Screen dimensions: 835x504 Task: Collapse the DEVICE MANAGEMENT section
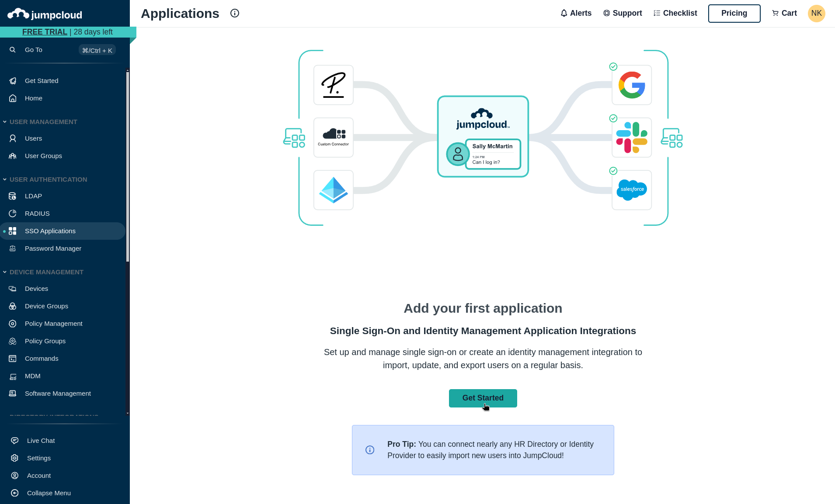[5, 272]
